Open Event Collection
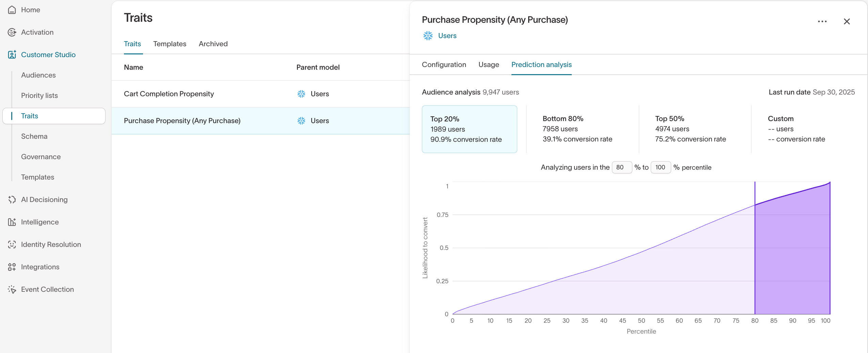868x353 pixels. [47, 289]
